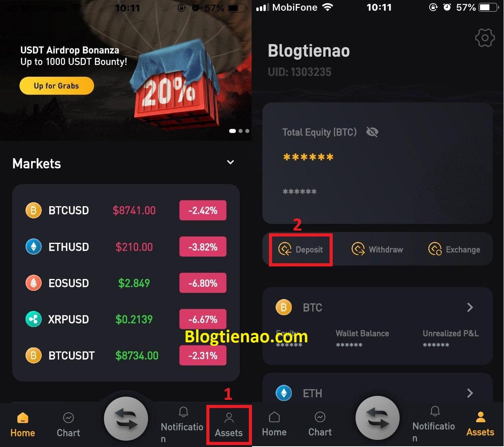Open the settings gear icon
This screenshot has height=447, width=504.
pos(485,38)
